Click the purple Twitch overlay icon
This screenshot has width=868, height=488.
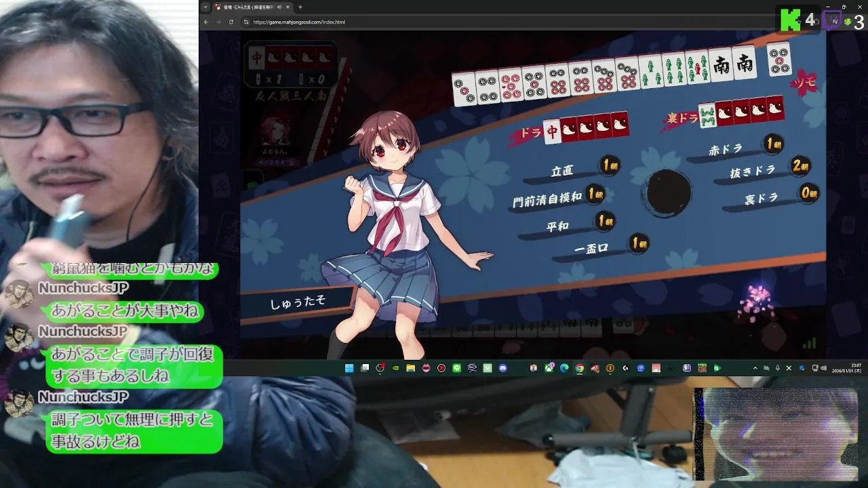point(833,21)
